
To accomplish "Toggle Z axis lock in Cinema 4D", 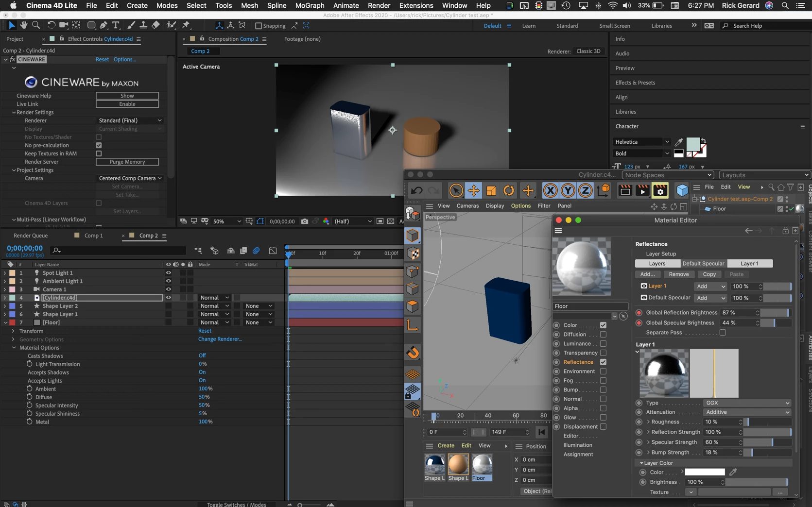I will click(585, 191).
